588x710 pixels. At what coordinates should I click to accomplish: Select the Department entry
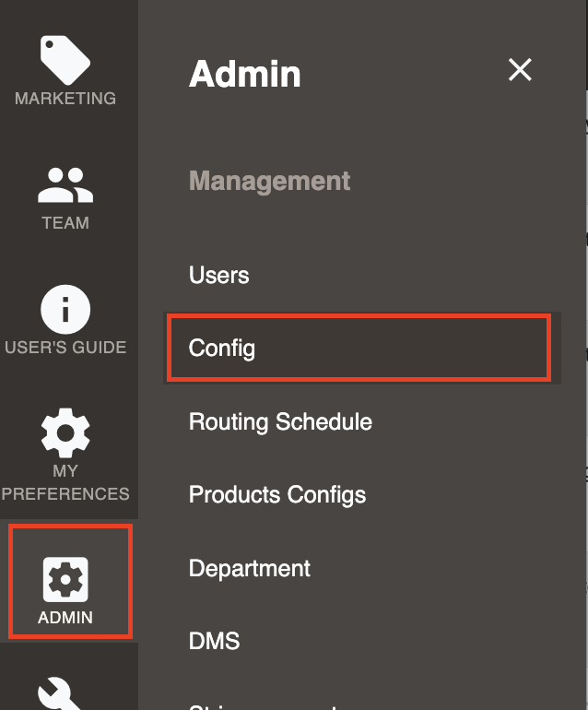[250, 568]
